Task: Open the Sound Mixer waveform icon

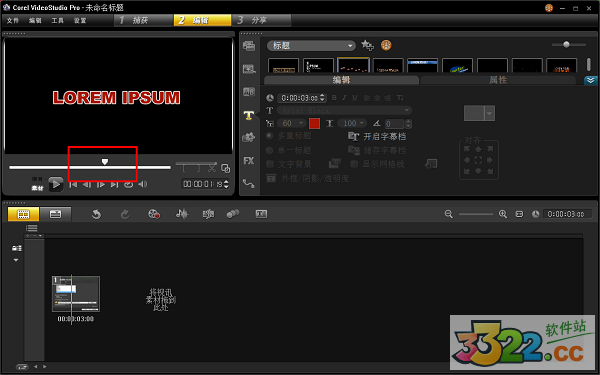Action: pos(182,214)
